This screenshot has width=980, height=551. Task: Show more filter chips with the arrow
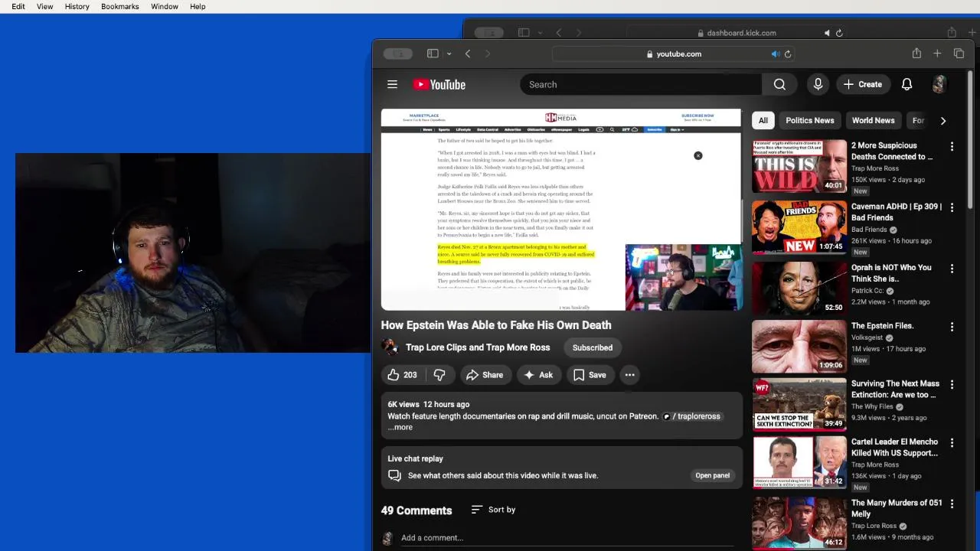coord(943,120)
